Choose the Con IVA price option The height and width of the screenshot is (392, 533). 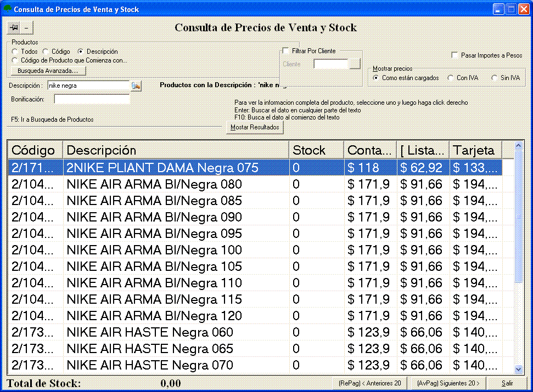point(451,78)
